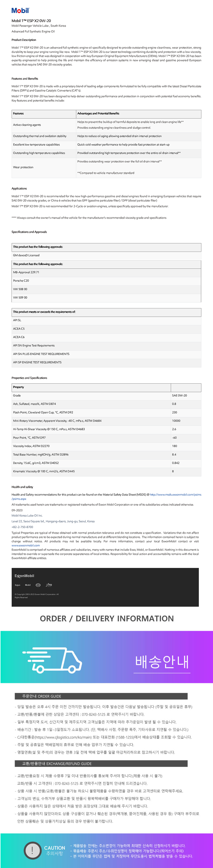This screenshot has height=868, width=213.
Task: Click the caution exclamation mark icon
Action: 32,849
